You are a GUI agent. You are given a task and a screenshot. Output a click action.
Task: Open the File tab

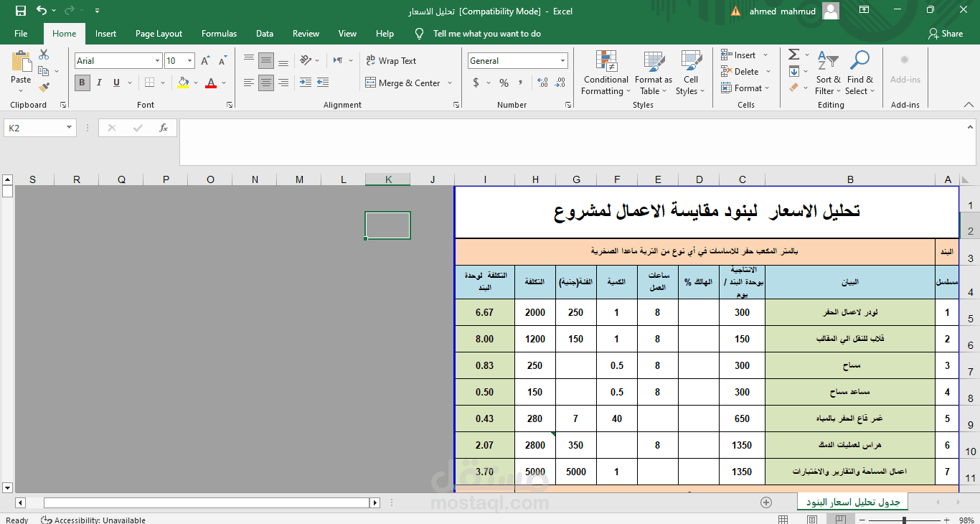tap(21, 34)
